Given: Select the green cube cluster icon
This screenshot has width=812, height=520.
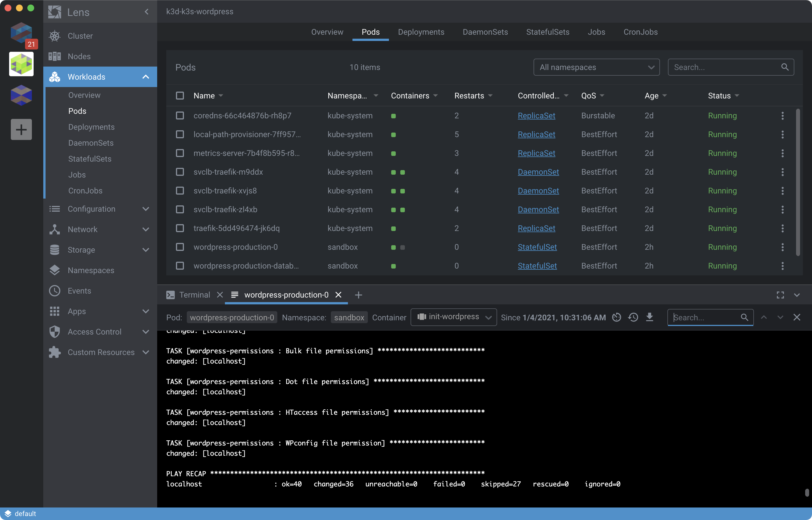Looking at the screenshot, I should point(21,64).
